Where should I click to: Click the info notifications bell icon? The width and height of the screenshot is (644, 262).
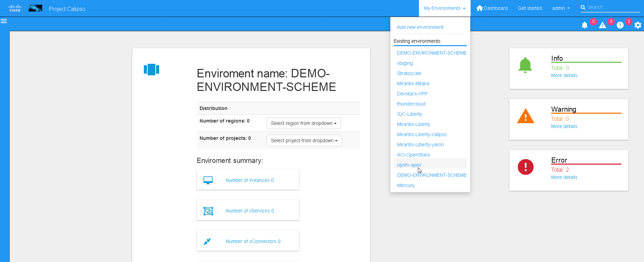click(x=584, y=25)
